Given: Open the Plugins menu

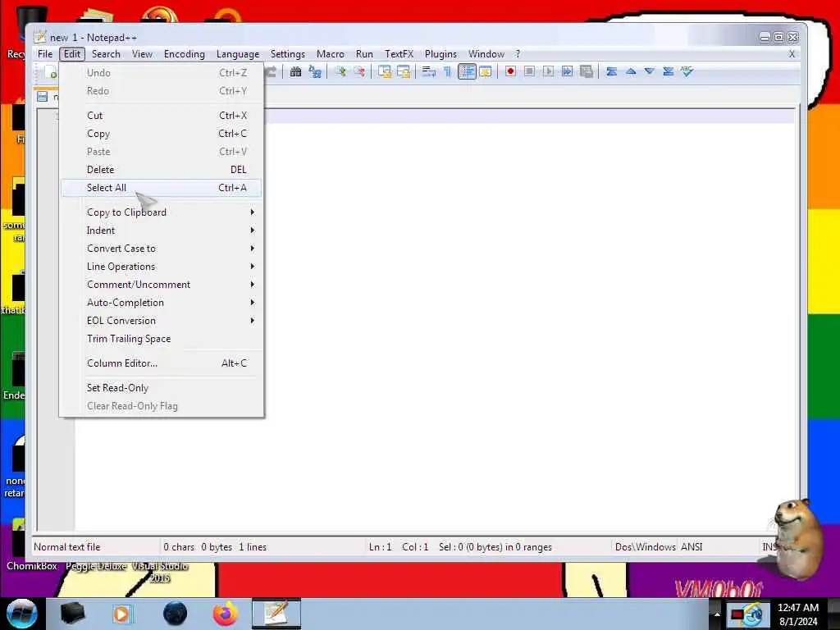Looking at the screenshot, I should pyautogui.click(x=441, y=54).
